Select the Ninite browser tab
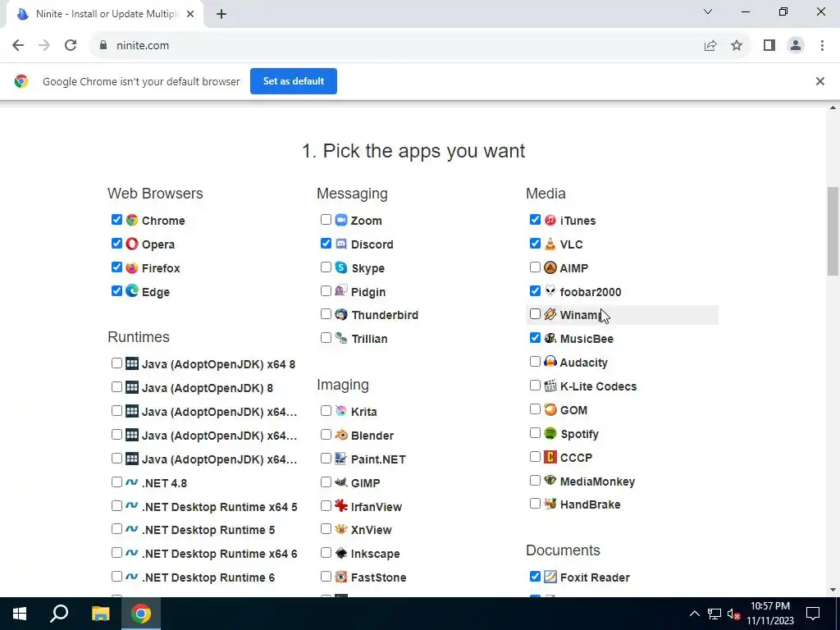Screen dimensions: 840x630 [105, 15]
